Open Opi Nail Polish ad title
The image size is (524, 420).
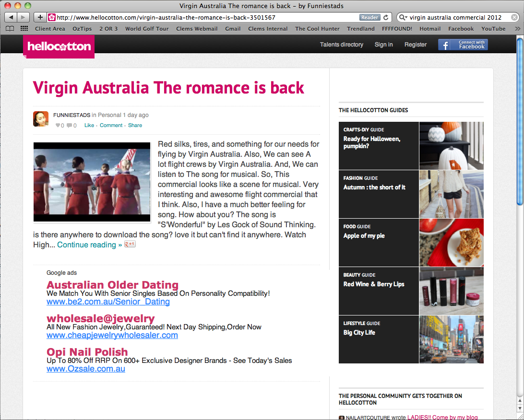click(x=87, y=352)
